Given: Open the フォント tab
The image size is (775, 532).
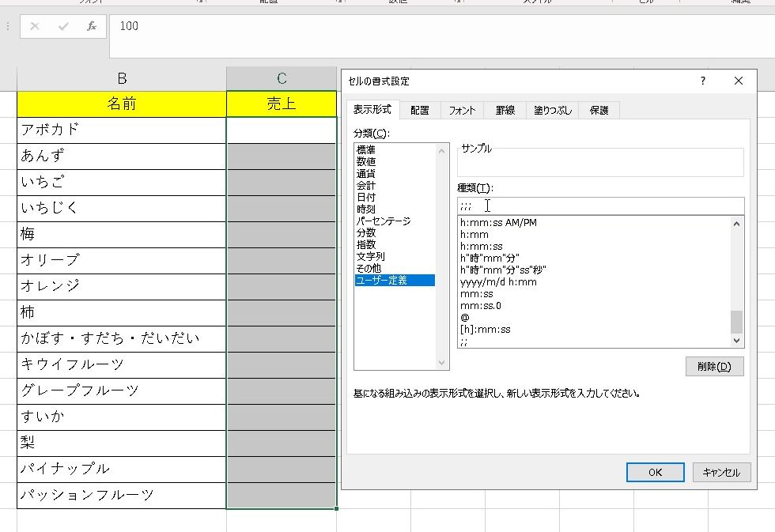Looking at the screenshot, I should coord(463,111).
